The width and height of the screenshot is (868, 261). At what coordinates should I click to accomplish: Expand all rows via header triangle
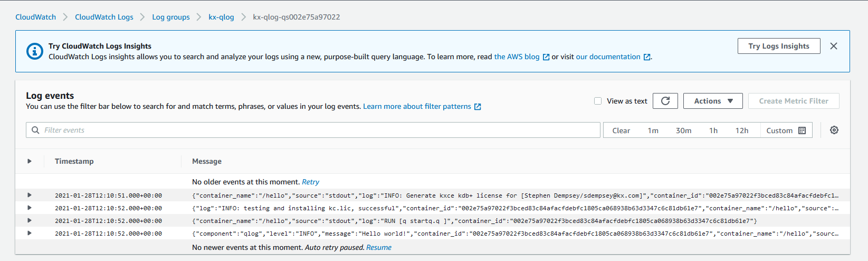pyautogui.click(x=30, y=161)
